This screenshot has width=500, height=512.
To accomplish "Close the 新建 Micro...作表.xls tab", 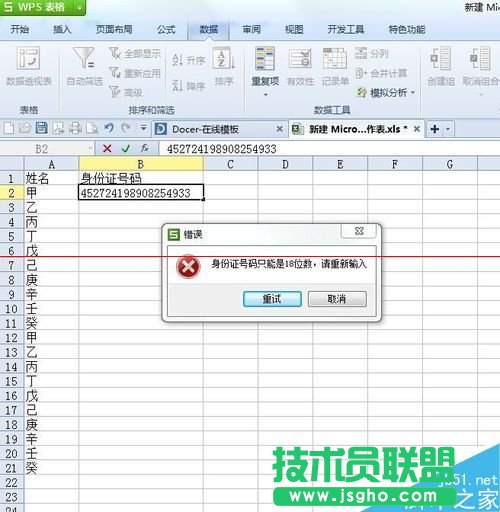I will tap(417, 129).
